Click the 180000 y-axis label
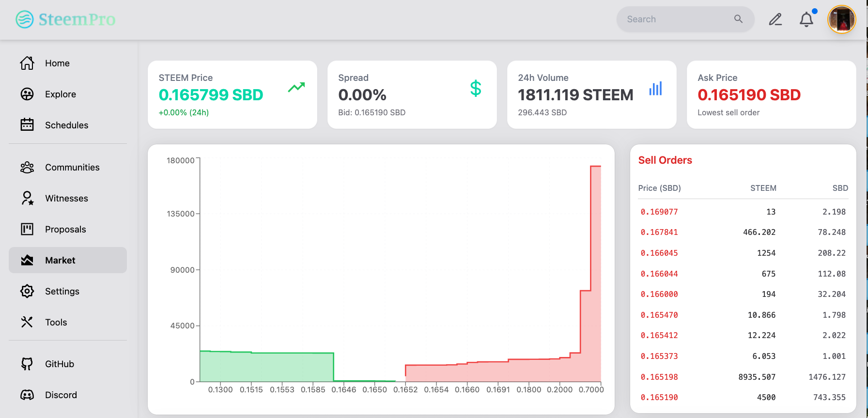 (181, 160)
